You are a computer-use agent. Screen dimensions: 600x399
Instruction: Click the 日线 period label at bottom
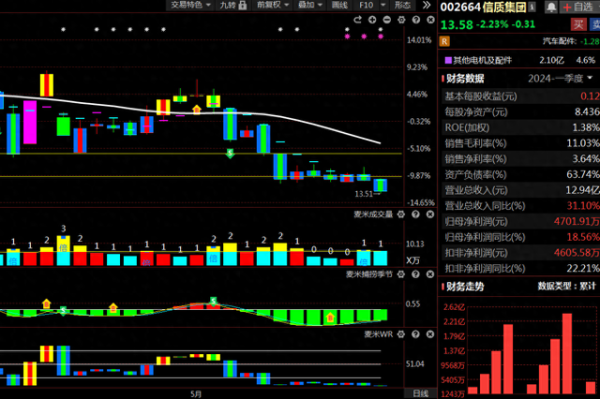[x=420, y=394]
